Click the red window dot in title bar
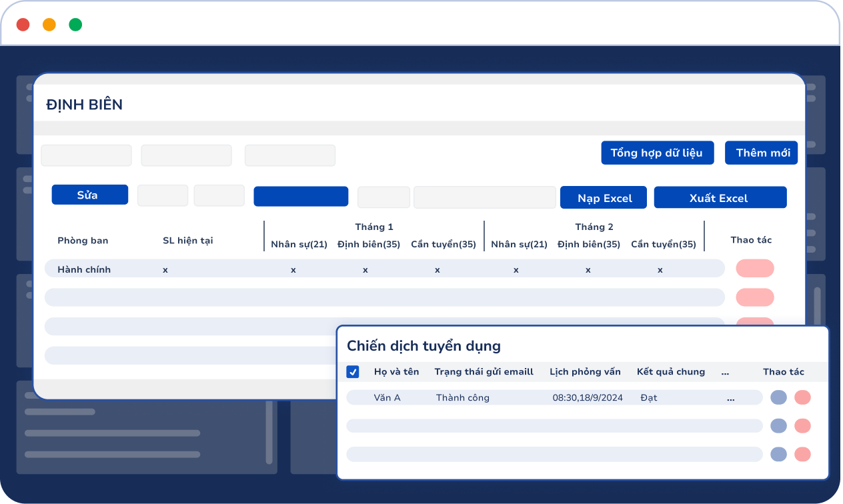The image size is (843, 504). [23, 25]
